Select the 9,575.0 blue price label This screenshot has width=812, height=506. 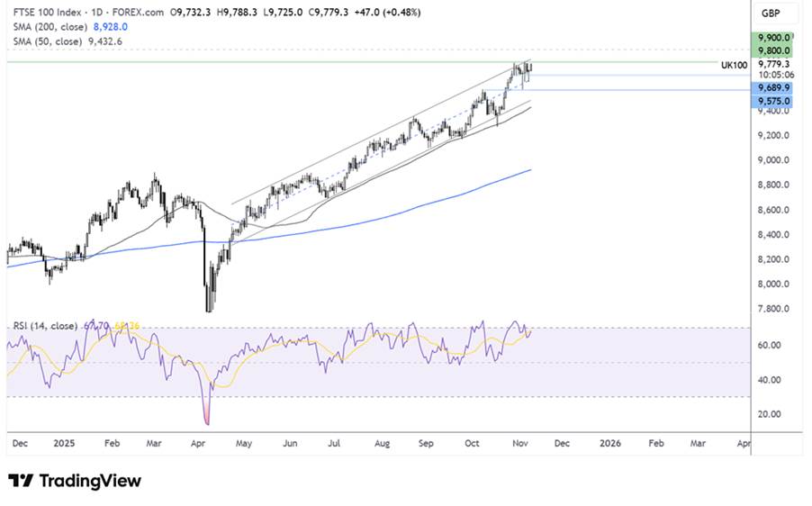(x=774, y=102)
